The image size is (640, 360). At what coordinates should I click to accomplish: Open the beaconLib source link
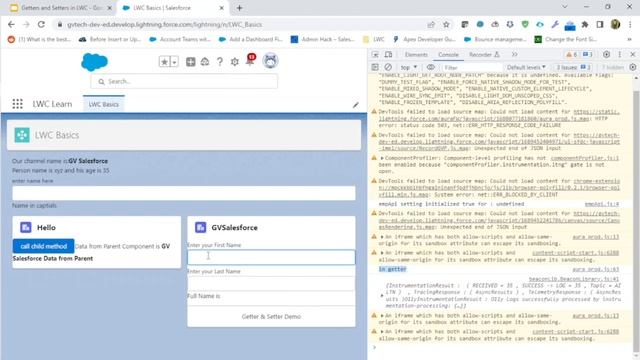(x=574, y=279)
